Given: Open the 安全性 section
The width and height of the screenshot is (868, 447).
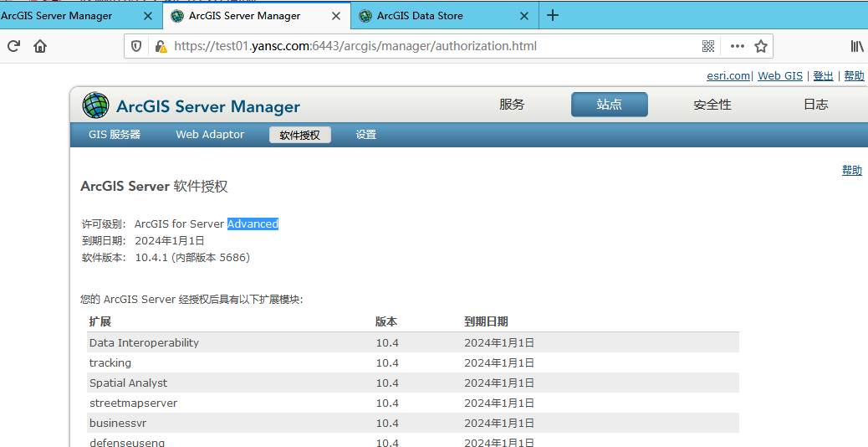Looking at the screenshot, I should (x=712, y=104).
